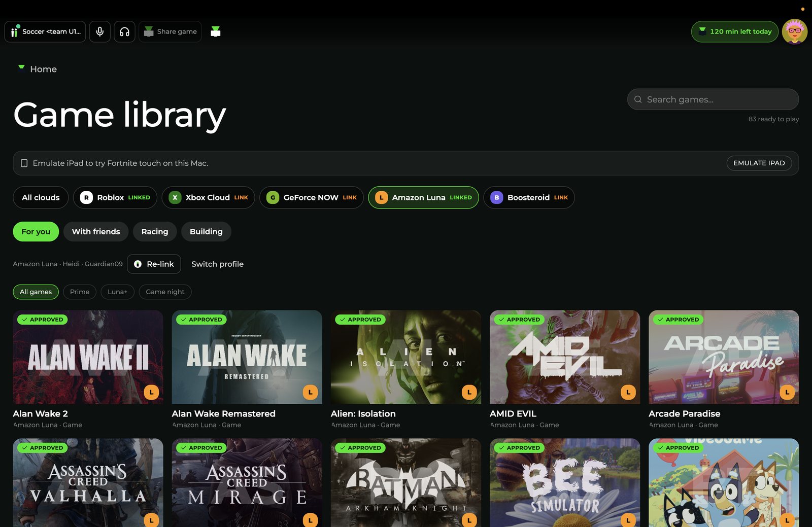
Task: Click the Xbox Cloud X logo icon
Action: tap(175, 197)
